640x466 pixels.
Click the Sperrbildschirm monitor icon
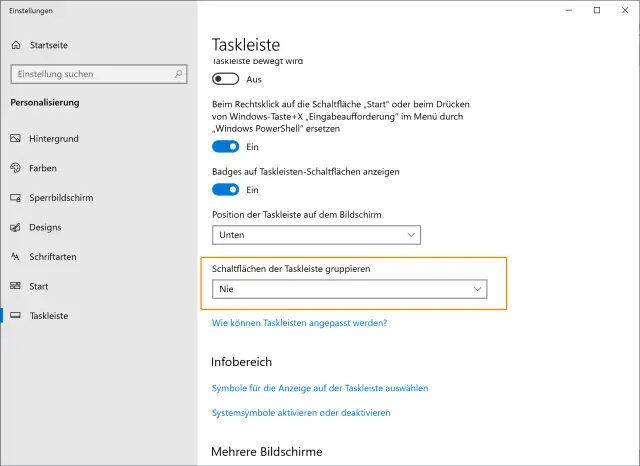[x=16, y=198]
